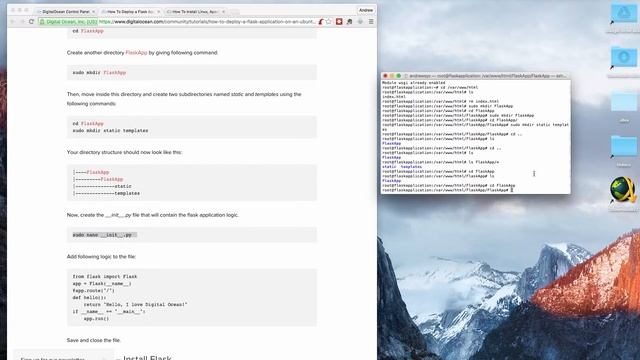The height and width of the screenshot is (360, 640).
Task: Click the 'sudo mkdir static templates' command text
Action: click(110, 131)
